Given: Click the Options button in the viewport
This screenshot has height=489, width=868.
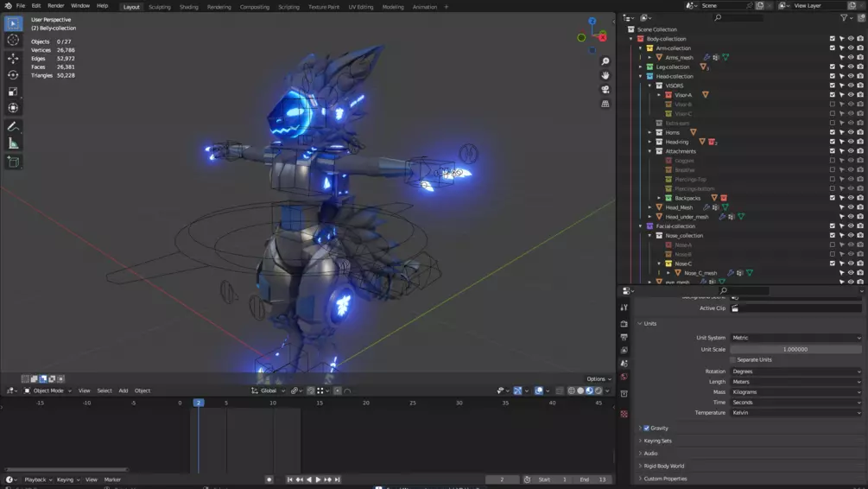Looking at the screenshot, I should click(598, 378).
